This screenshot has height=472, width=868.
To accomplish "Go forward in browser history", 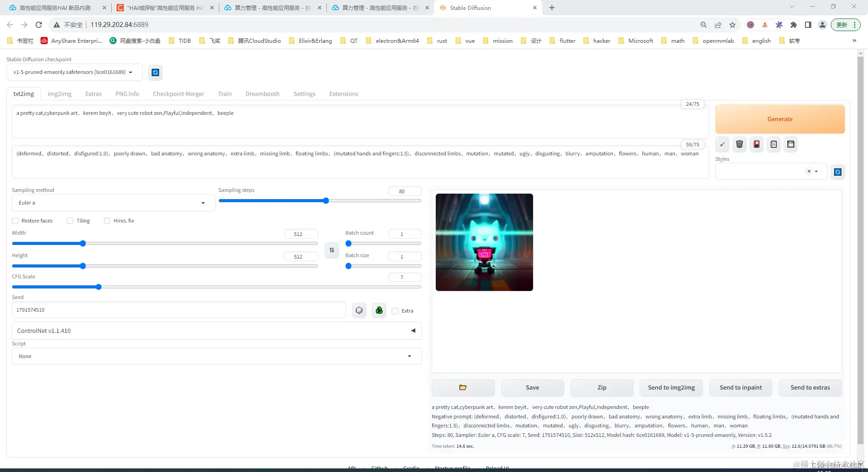I will pyautogui.click(x=24, y=25).
